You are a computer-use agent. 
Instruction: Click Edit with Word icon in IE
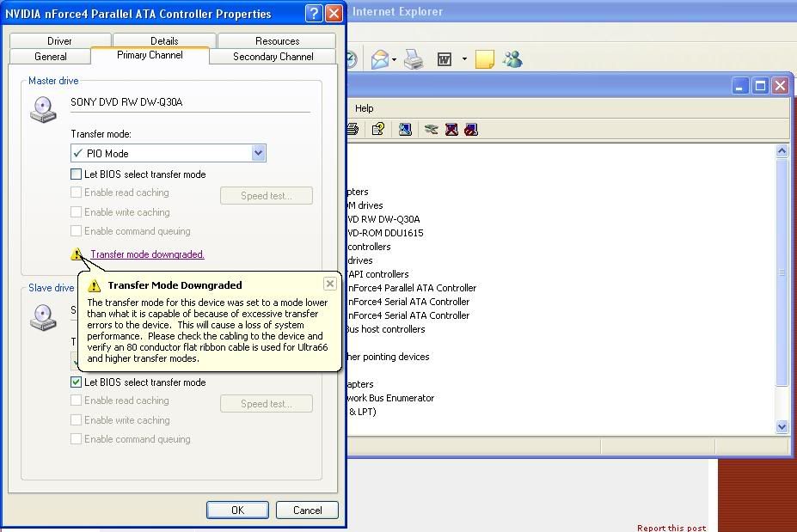pos(444,59)
